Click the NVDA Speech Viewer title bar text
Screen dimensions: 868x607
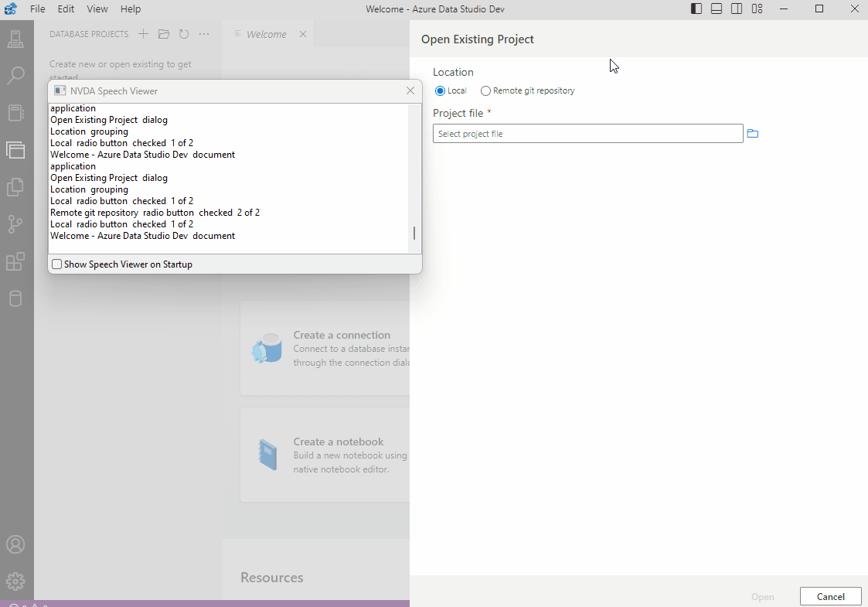pos(114,90)
